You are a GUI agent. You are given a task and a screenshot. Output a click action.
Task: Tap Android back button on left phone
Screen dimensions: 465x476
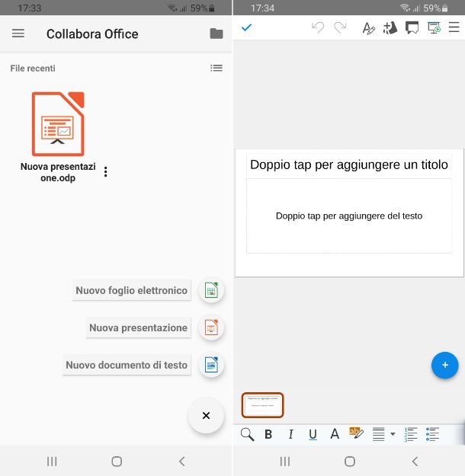tap(181, 462)
